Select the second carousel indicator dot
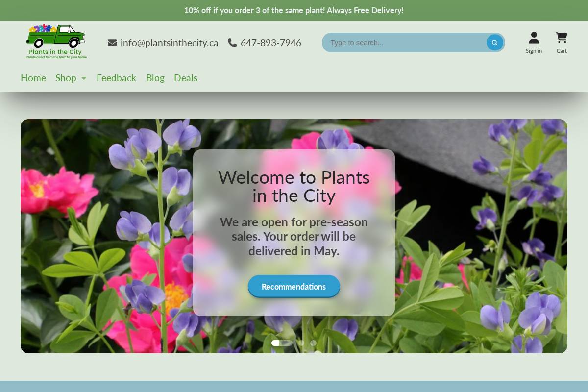The image size is (588, 392). tap(301, 343)
